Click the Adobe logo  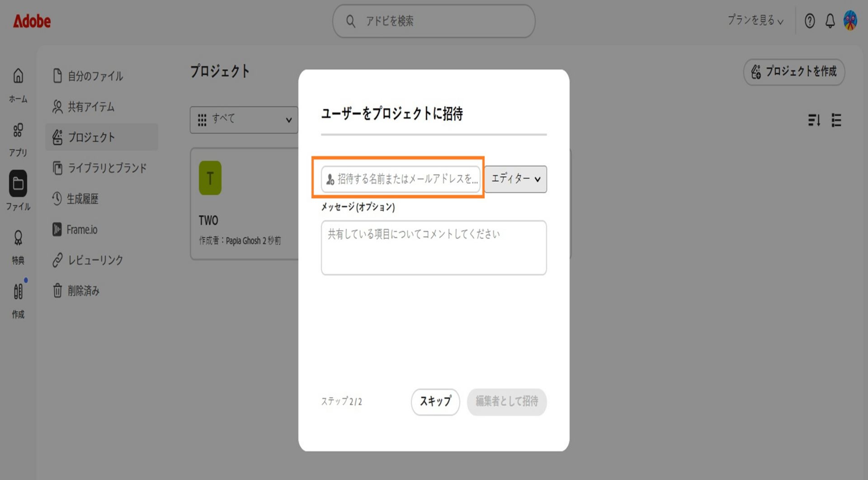coord(32,21)
